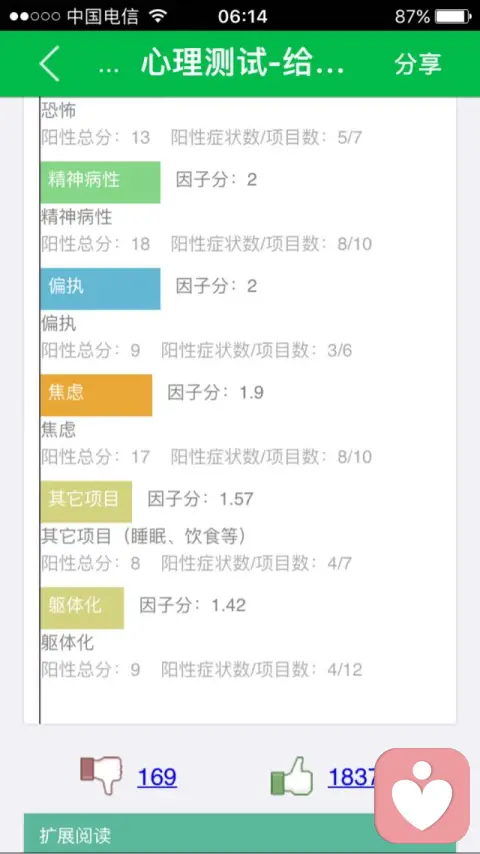This screenshot has width=480, height=854.
Task: Select the blue 偏执 factor bar
Action: pos(100,288)
